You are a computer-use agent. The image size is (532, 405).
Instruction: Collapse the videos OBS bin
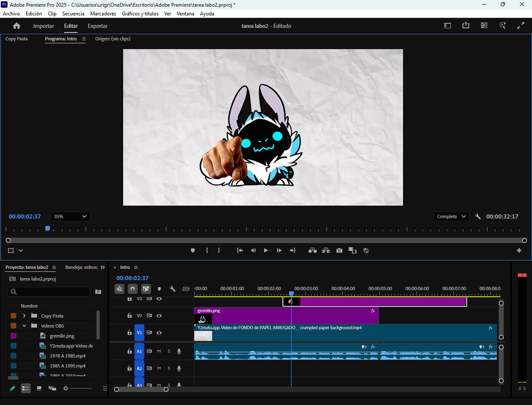click(24, 326)
